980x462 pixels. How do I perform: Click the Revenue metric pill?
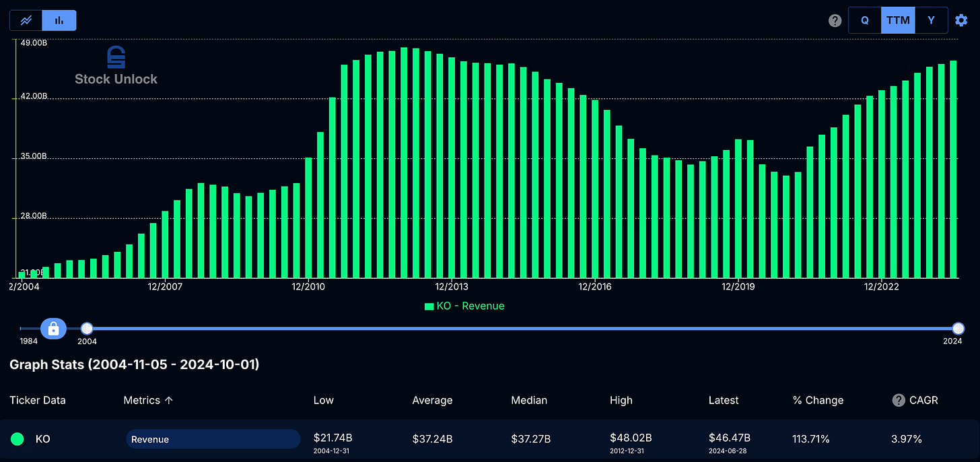[x=213, y=439]
